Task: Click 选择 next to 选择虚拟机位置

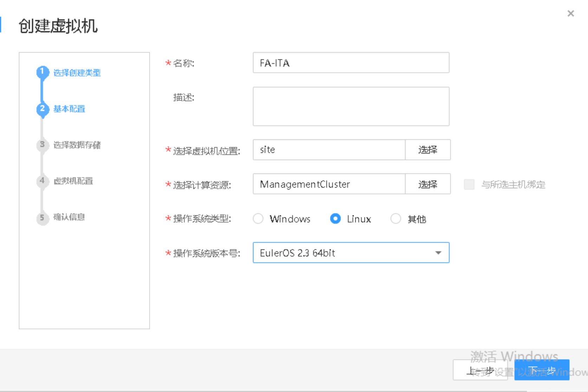Action: [427, 150]
